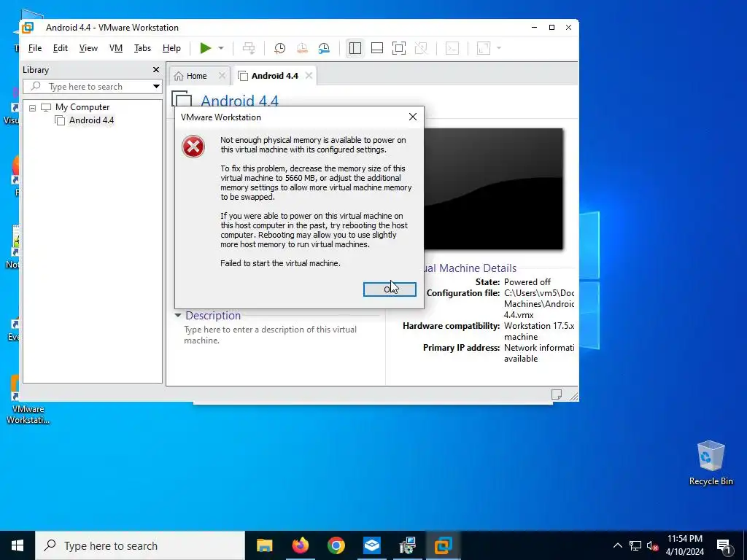Viewport: 747px width, 560px height.
Task: Click the virtual machine preview thumbnail
Action: coord(493,189)
